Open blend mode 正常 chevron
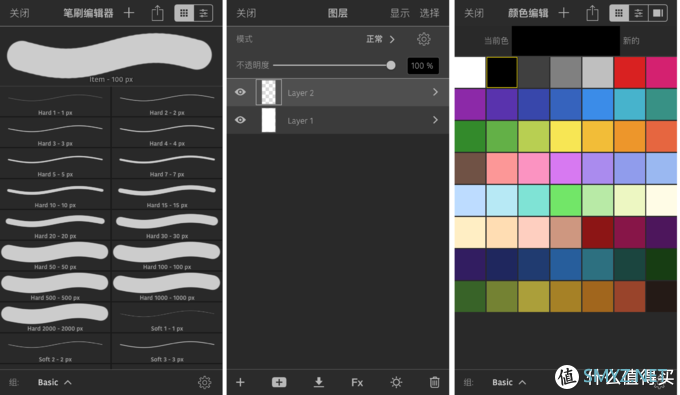This screenshot has height=395, width=680. pyautogui.click(x=392, y=39)
